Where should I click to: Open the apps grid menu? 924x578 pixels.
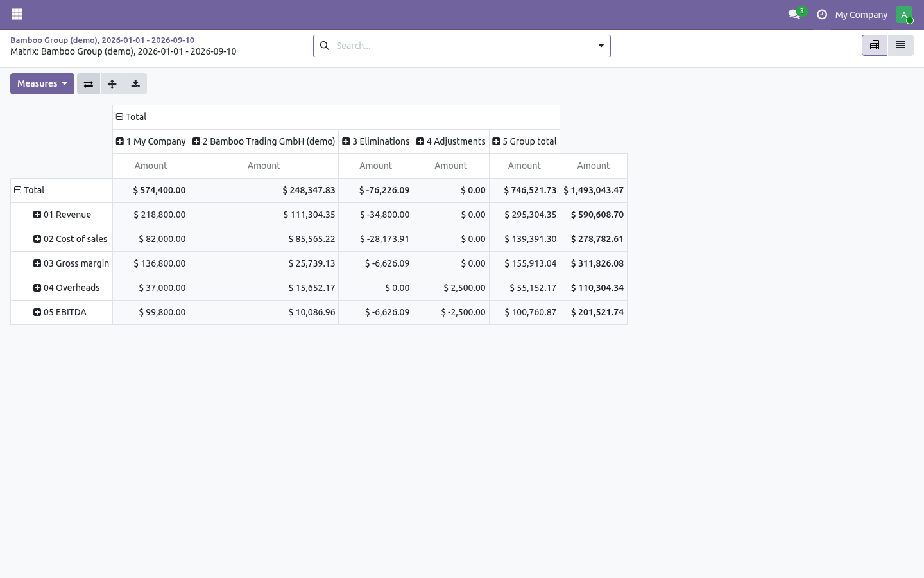point(17,14)
